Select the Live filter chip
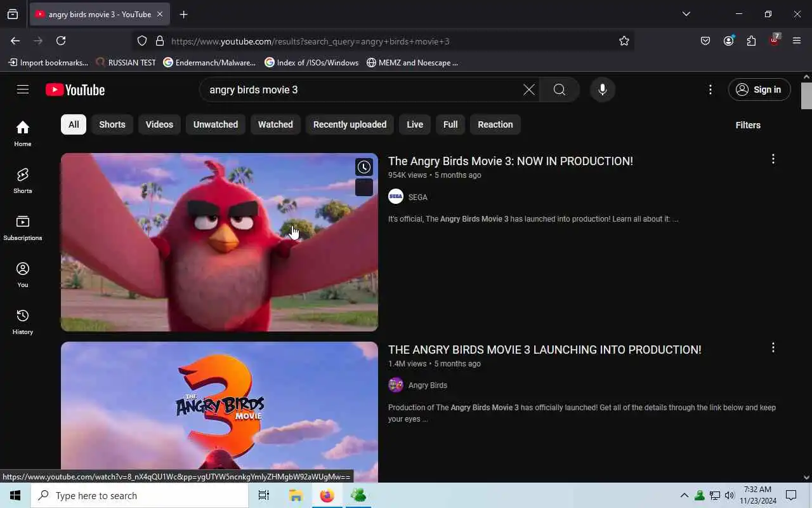812x508 pixels. pyautogui.click(x=415, y=124)
